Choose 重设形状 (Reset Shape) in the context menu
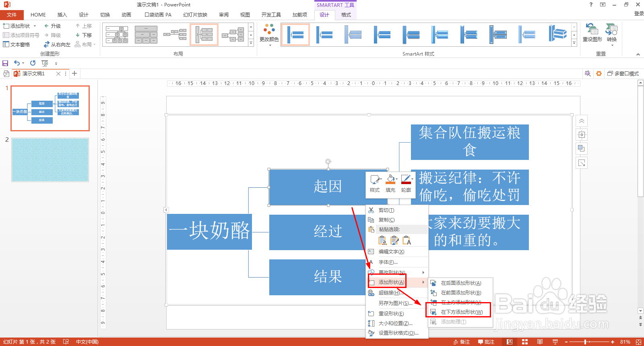The width and height of the screenshot is (644, 346). 397,314
